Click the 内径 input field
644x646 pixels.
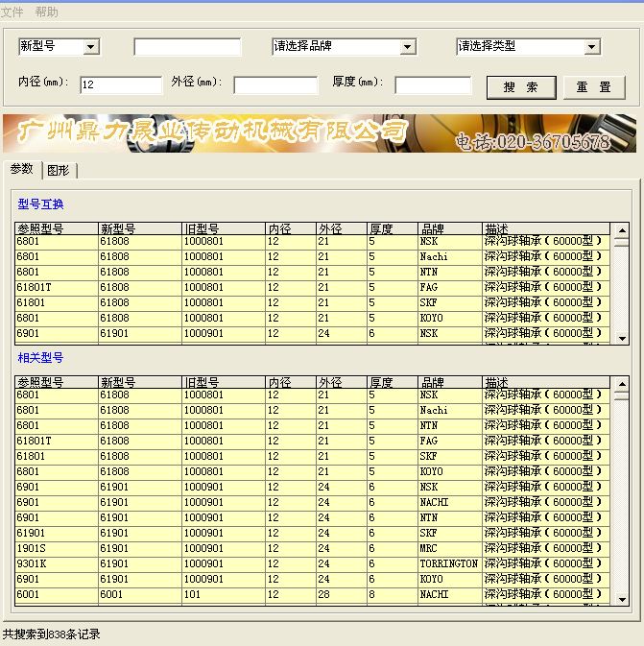point(121,85)
